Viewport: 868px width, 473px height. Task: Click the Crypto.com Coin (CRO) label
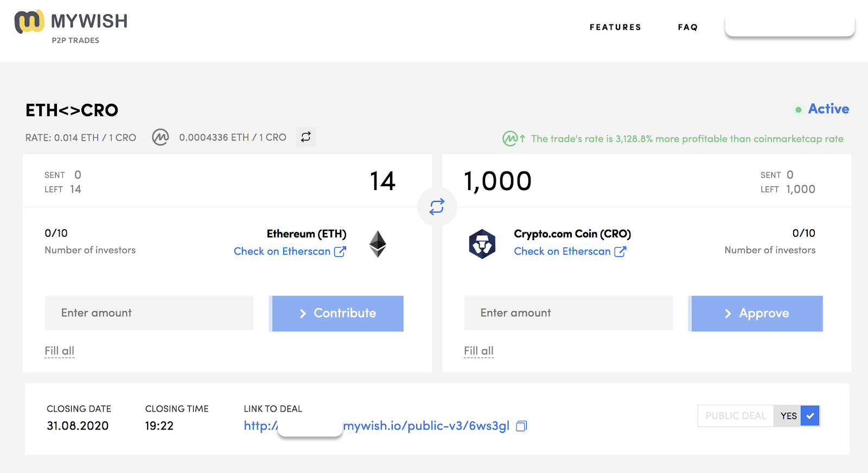coord(572,234)
